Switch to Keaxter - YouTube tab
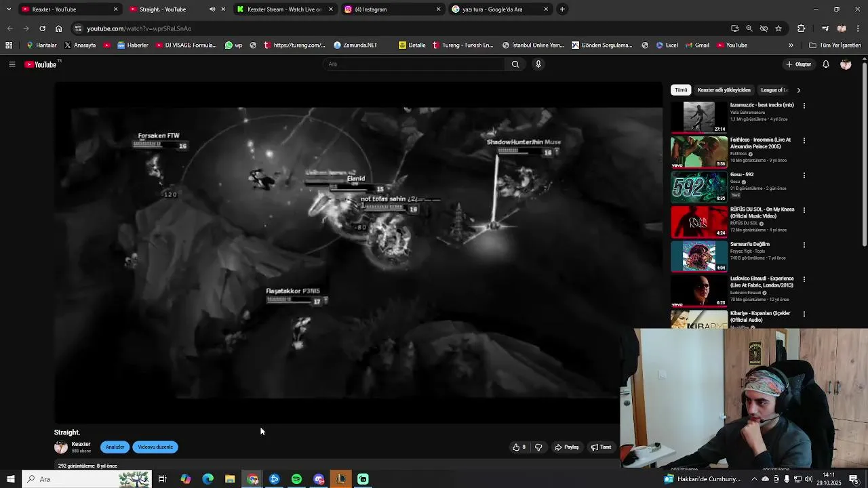The width and height of the screenshot is (868, 488). pyautogui.click(x=68, y=9)
